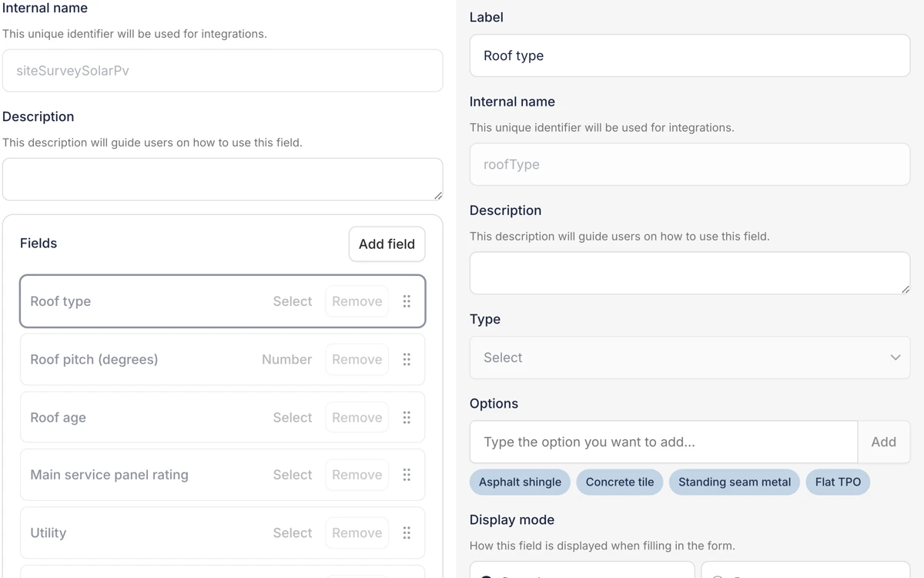Screen dimensions: 924x578
Task: Select the "Roof age" field name
Action: tap(58, 418)
